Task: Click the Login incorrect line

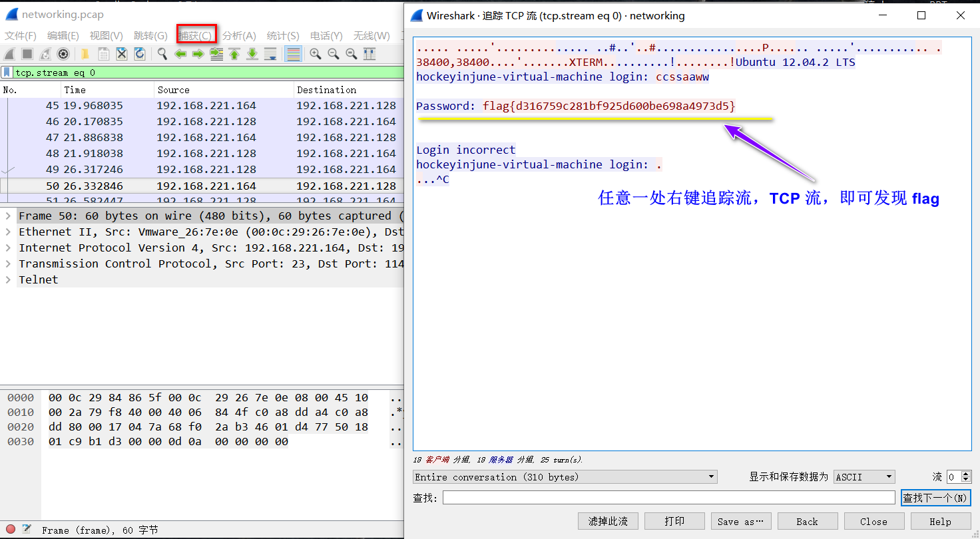Action: pyautogui.click(x=465, y=150)
